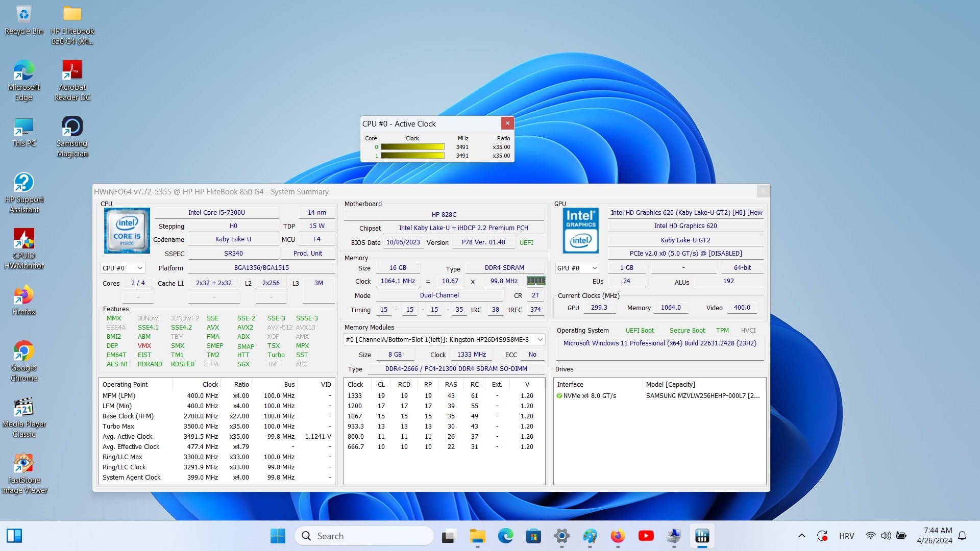Close the CPU #0 Active Clock window
Screen dimensions: 980x551
point(507,123)
